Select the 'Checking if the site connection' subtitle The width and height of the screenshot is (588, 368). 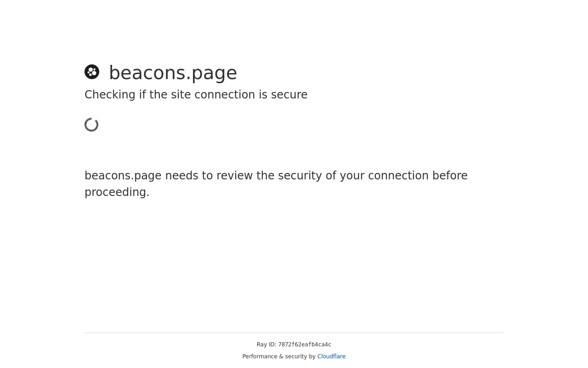[x=196, y=95]
